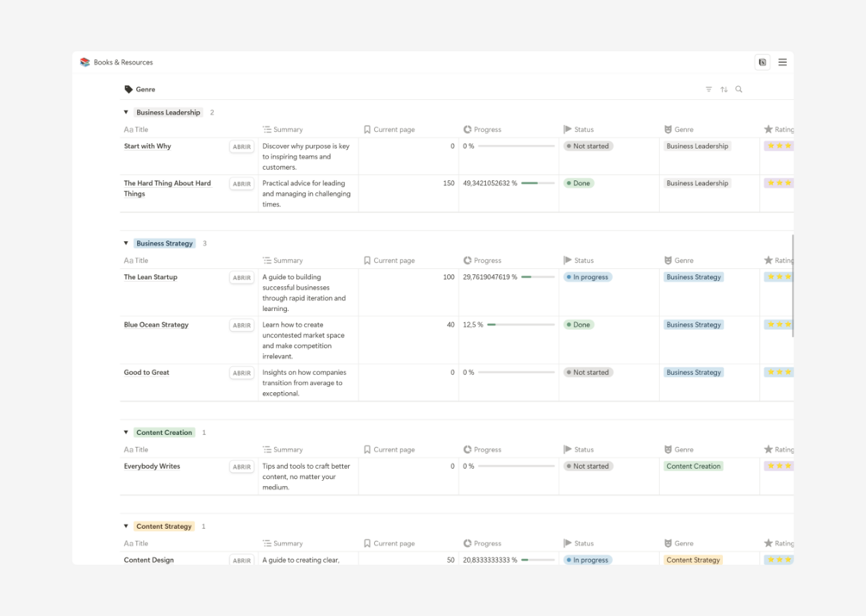The image size is (866, 616).
Task: Open search with the magnifier icon
Action: click(738, 90)
